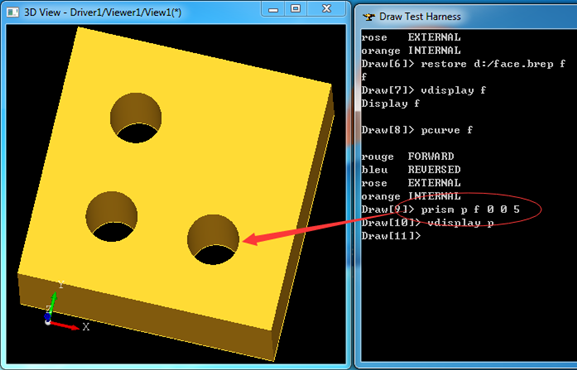
Task: Click the dark front side face of prism
Action: click(x=147, y=318)
